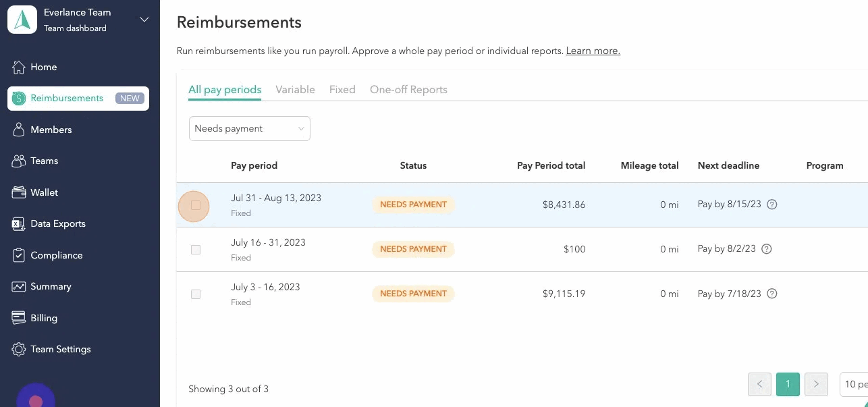Expand the Everlance Team switcher chevron

click(x=144, y=20)
